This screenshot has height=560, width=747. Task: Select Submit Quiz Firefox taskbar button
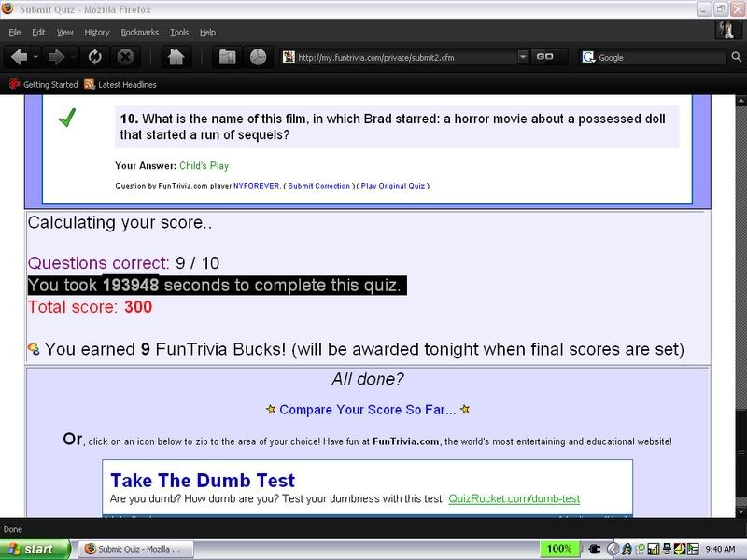click(x=135, y=549)
